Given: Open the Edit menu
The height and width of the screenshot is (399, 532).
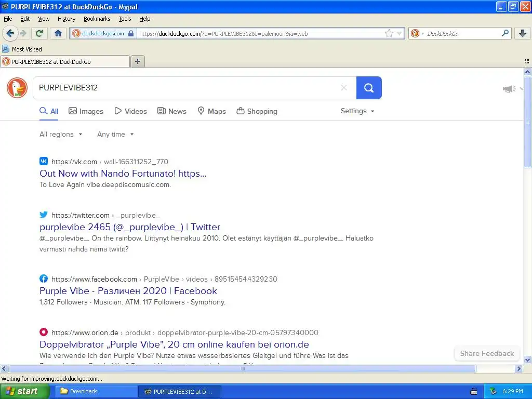Looking at the screenshot, I should [x=25, y=19].
